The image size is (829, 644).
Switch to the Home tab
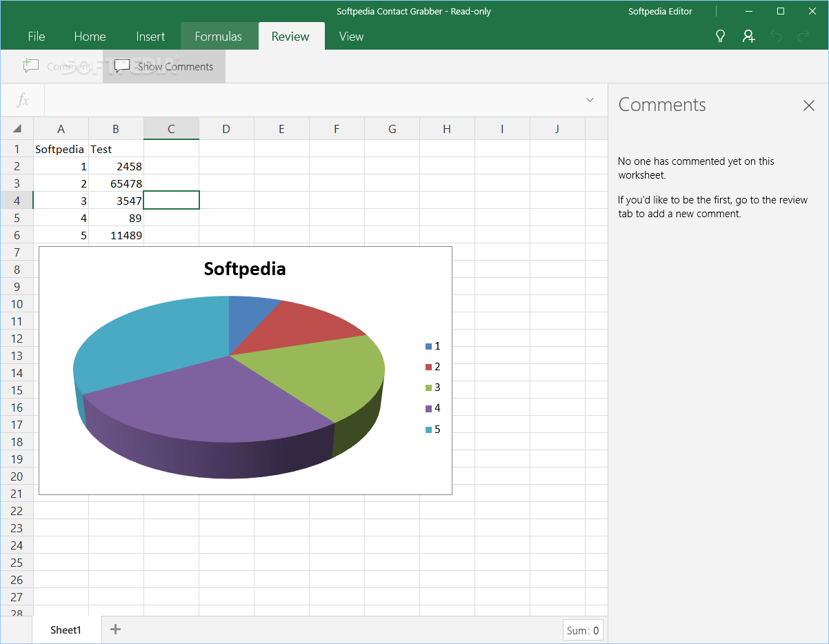90,37
